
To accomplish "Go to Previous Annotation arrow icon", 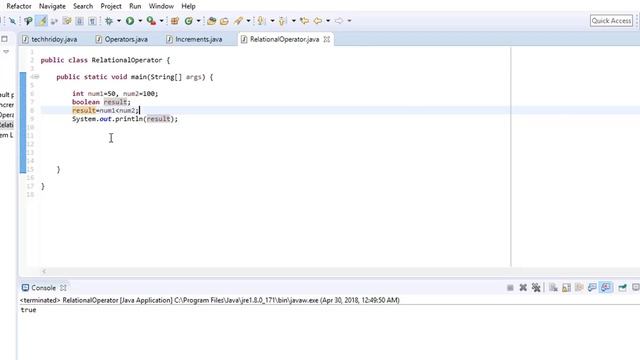I will tap(282, 21).
